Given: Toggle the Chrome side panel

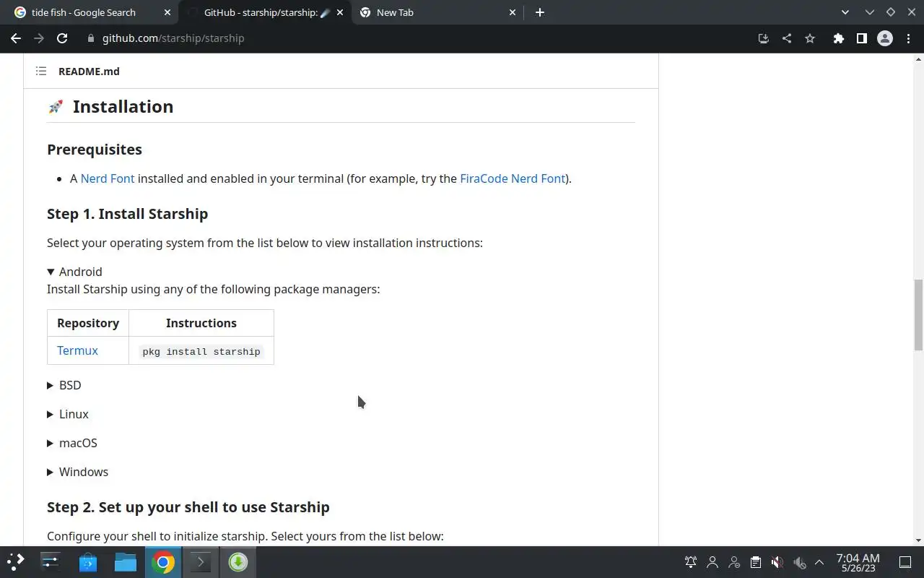Looking at the screenshot, I should coord(861,38).
